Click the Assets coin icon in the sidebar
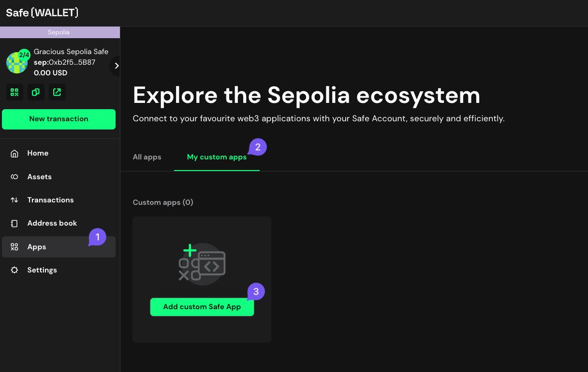The width and height of the screenshot is (588, 372). [x=15, y=177]
